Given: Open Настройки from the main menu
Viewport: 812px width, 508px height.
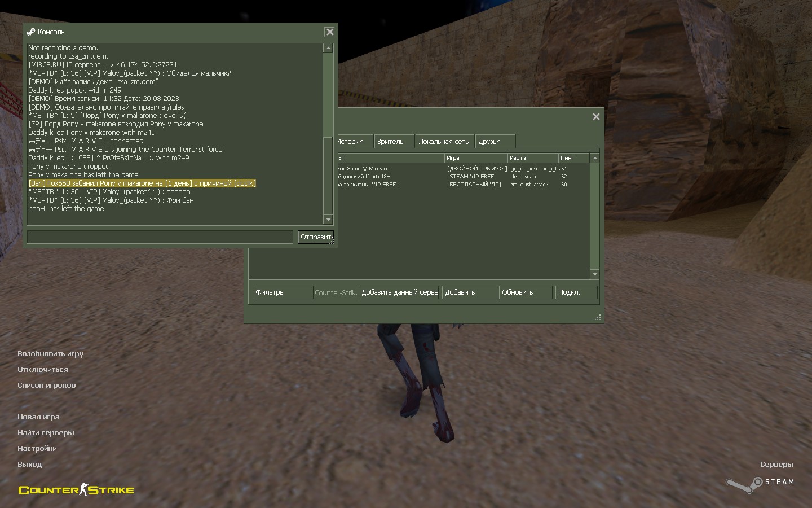Looking at the screenshot, I should click(x=37, y=449).
